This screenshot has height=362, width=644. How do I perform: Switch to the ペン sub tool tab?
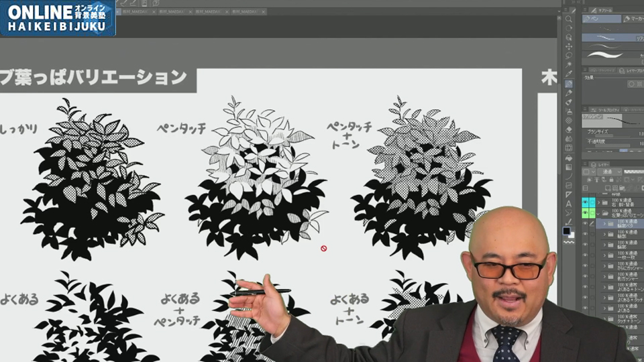(x=596, y=20)
